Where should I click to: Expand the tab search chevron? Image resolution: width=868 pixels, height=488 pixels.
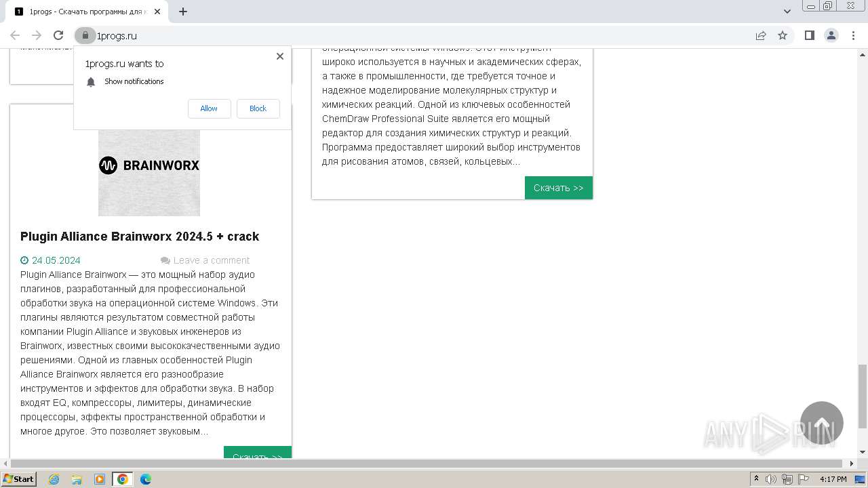point(787,11)
